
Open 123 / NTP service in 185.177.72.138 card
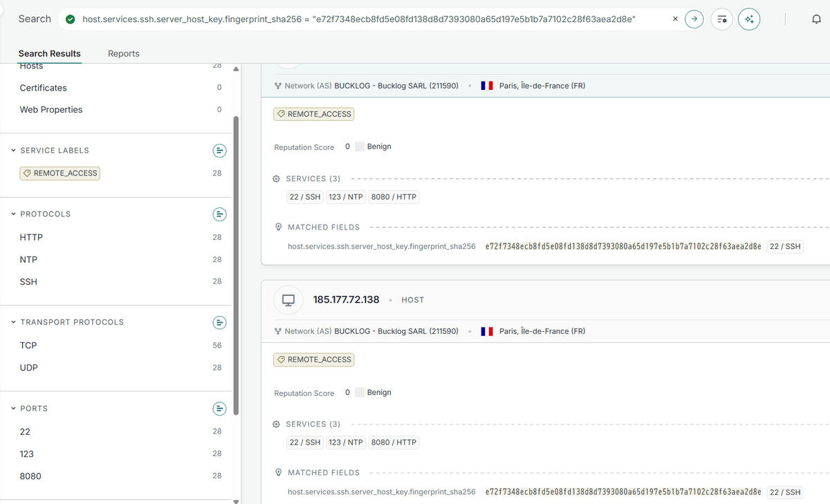click(346, 442)
